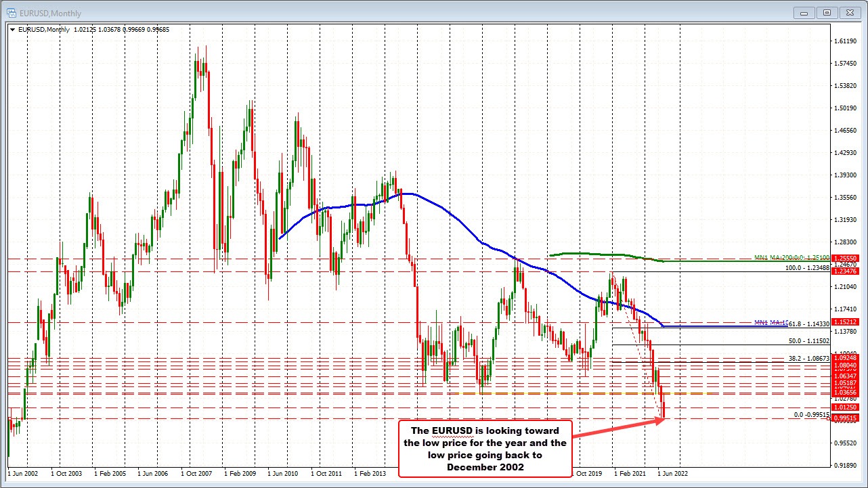The height and width of the screenshot is (488, 868).
Task: Select the red 1.05187 price label
Action: 846,382
